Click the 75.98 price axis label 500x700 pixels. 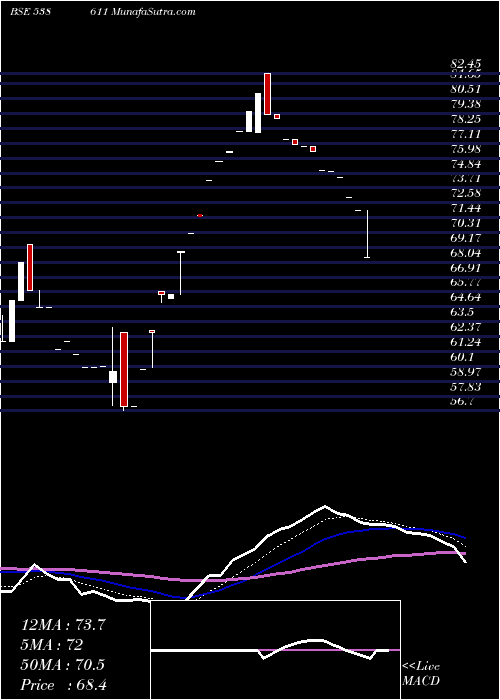tap(466, 149)
